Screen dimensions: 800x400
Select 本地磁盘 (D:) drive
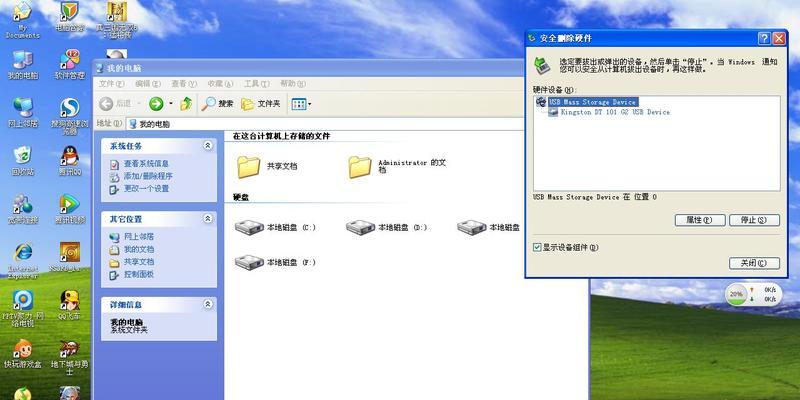[x=387, y=228]
